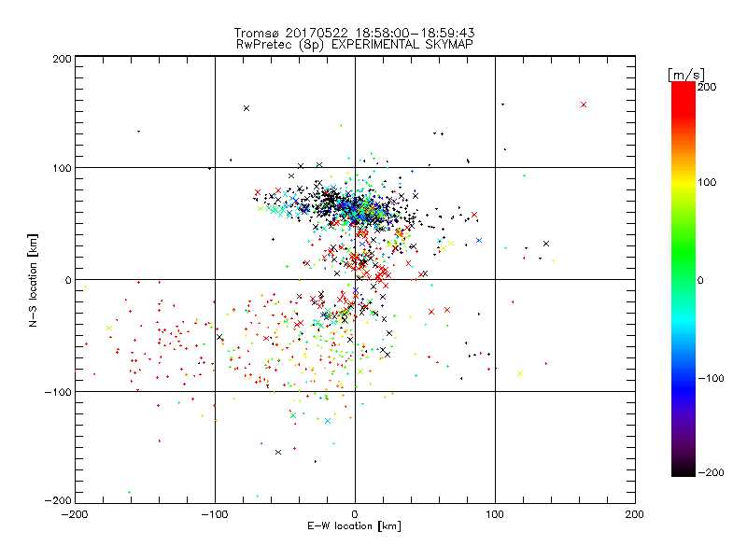Click the 0 label on the m/s colorbar
This screenshot has width=747, height=560.
tap(700, 280)
